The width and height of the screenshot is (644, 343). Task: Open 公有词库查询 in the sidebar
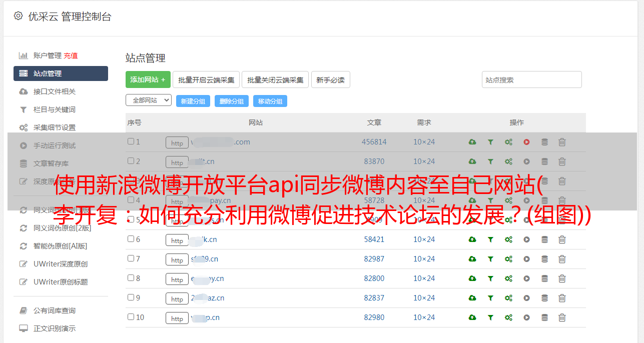[54, 310]
